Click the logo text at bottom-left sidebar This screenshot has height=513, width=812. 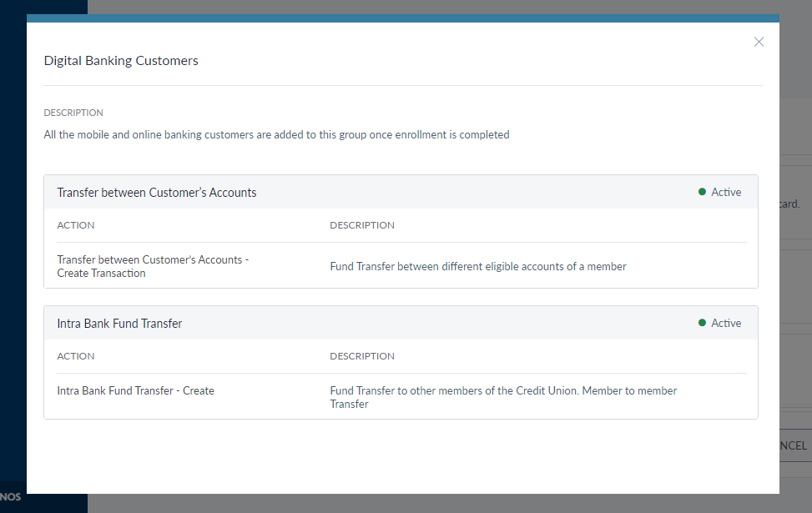(x=11, y=496)
